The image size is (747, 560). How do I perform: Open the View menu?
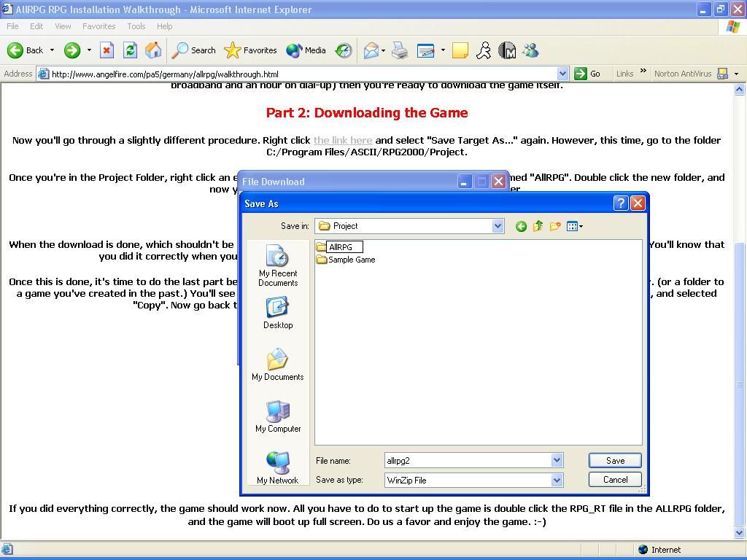tap(63, 26)
